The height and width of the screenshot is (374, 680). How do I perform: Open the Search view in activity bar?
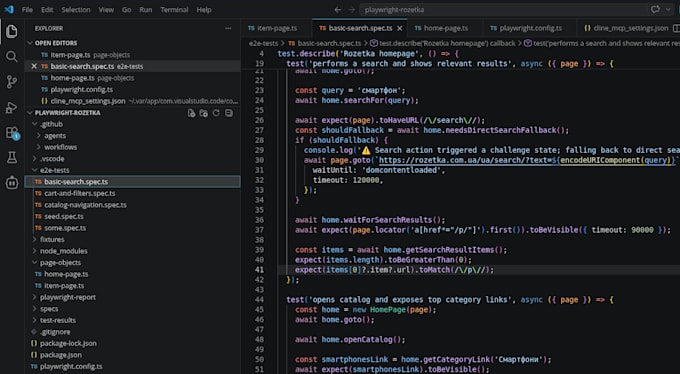[x=12, y=56]
